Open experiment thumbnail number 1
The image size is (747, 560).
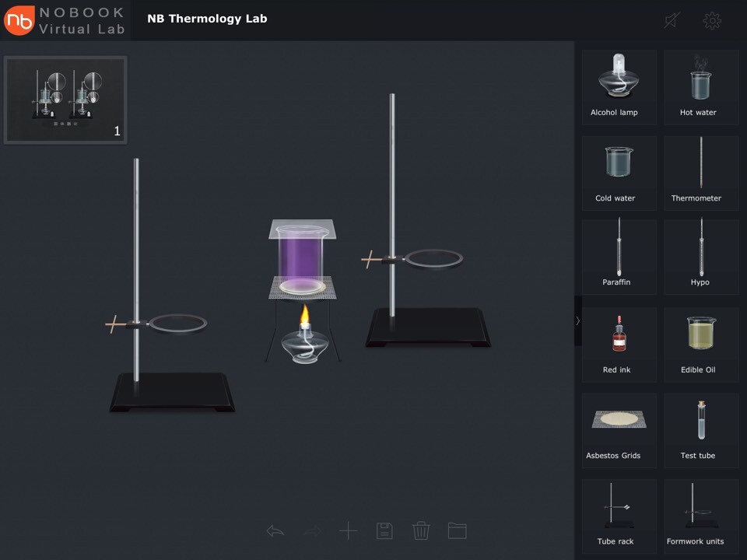pyautogui.click(x=65, y=100)
